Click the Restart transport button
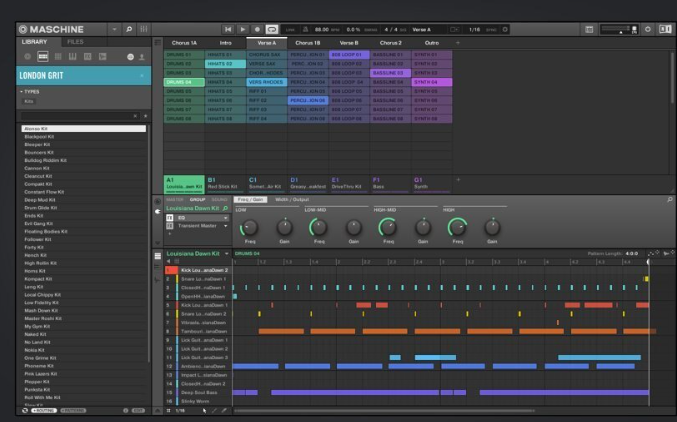 (x=228, y=30)
